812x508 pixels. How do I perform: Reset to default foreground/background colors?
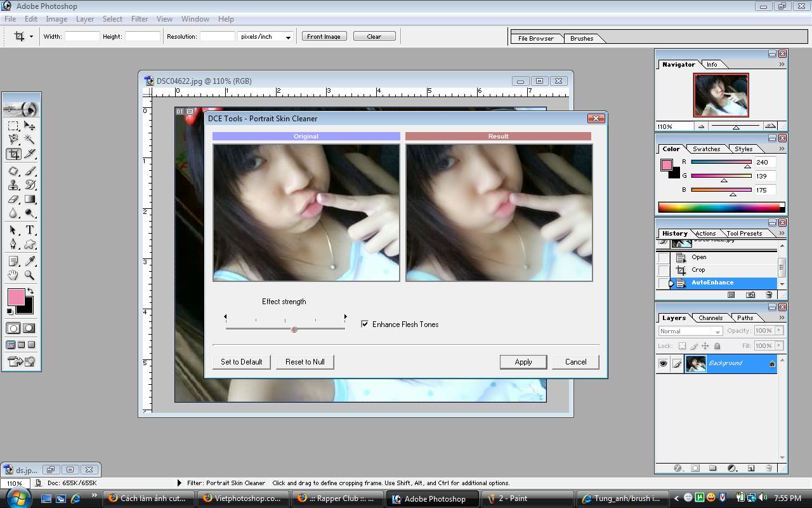point(10,311)
